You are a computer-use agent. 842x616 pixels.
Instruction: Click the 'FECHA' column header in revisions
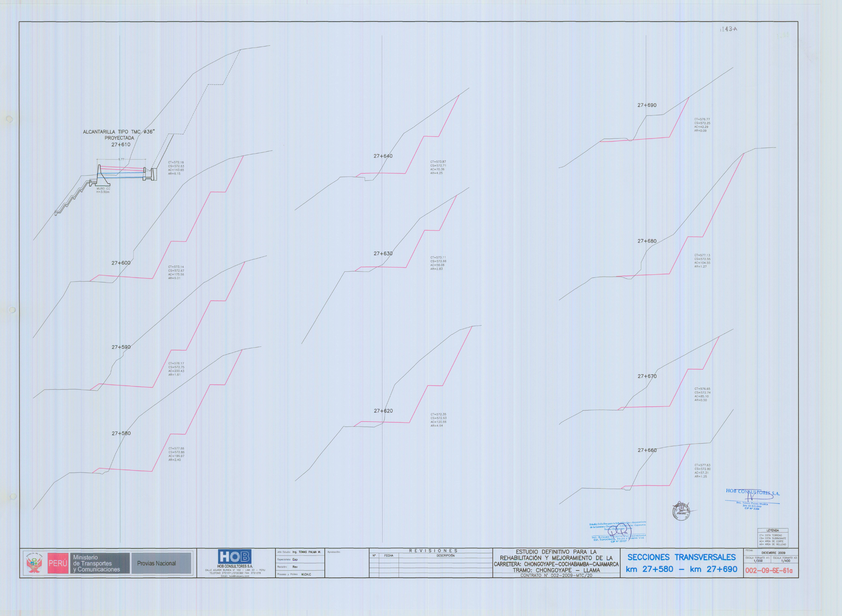point(389,556)
